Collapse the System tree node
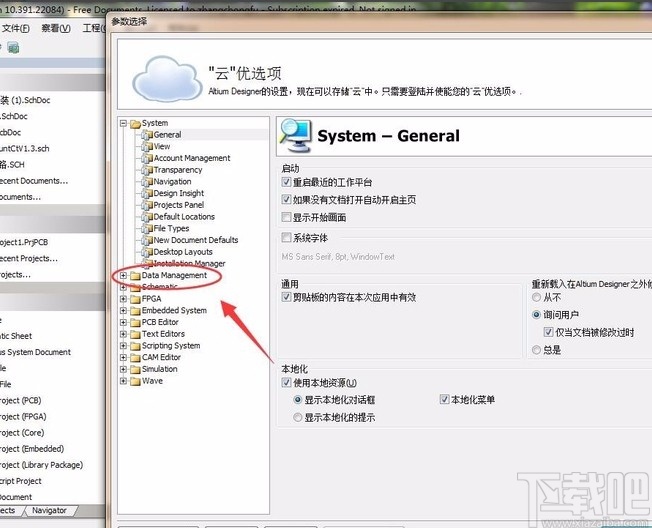Viewport: 652px width, 528px height. pyautogui.click(x=123, y=123)
